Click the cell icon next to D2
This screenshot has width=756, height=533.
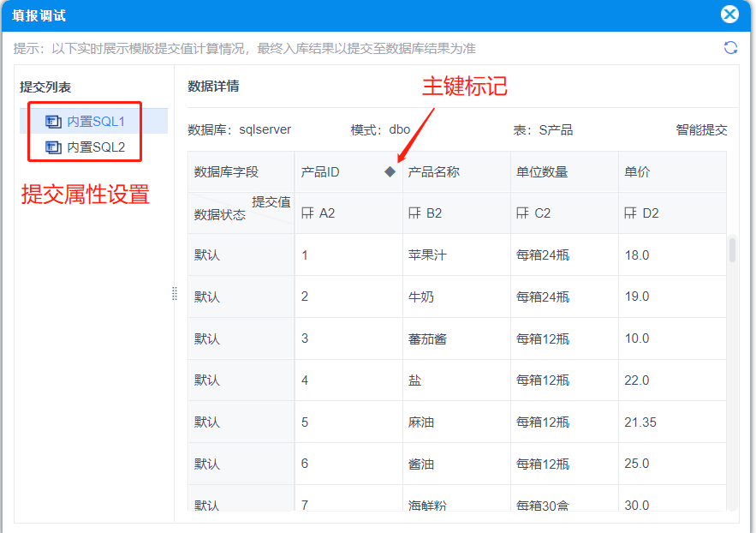[x=630, y=213]
